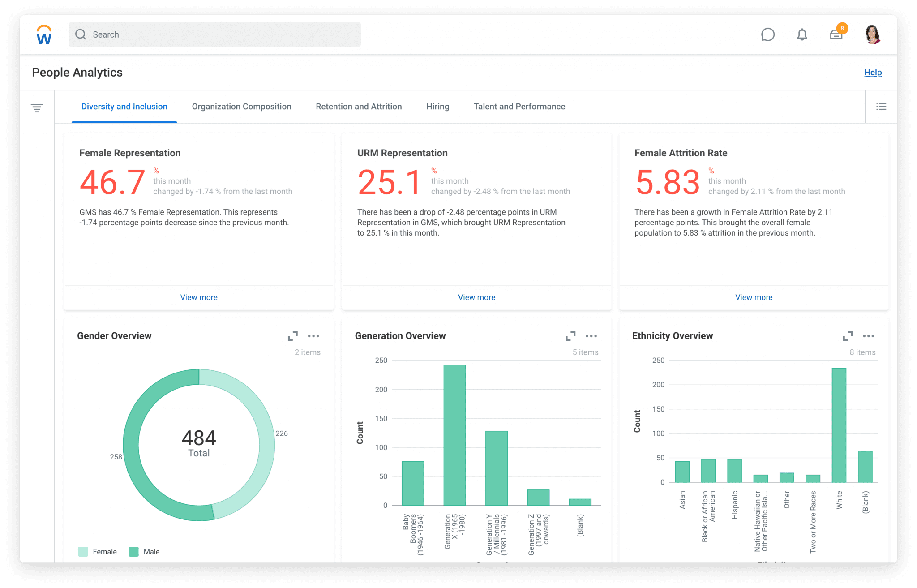Screen dimensions: 917x588
Task: Expand Gender Overview to fullscreen
Action: [293, 336]
